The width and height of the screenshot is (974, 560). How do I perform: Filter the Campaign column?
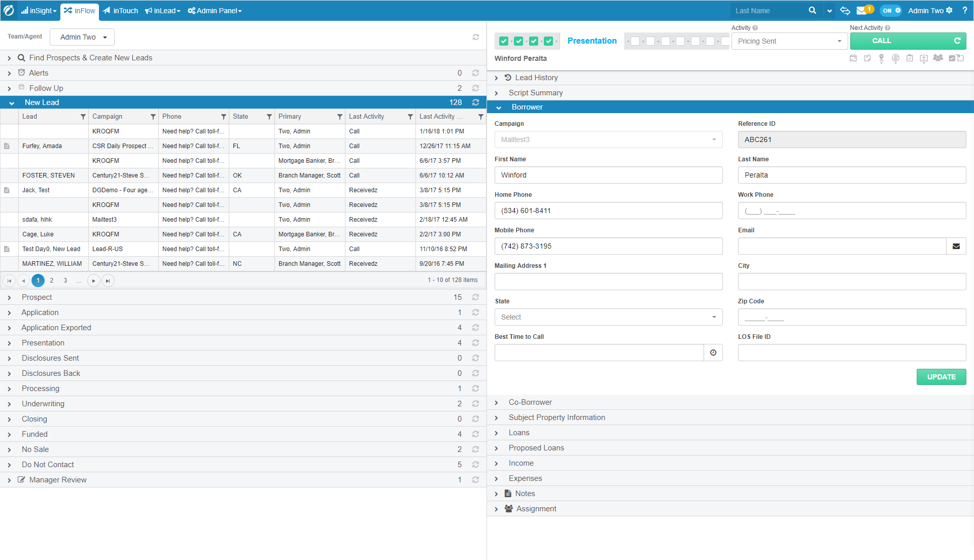pyautogui.click(x=153, y=117)
